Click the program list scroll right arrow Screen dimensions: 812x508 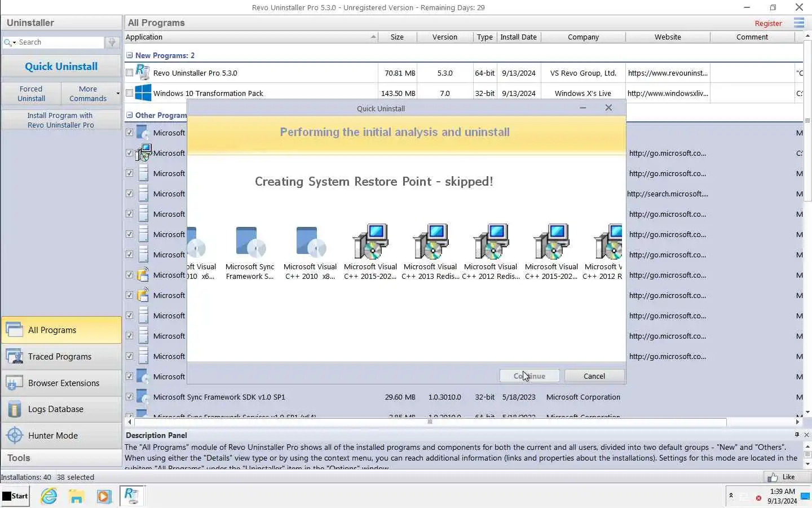coord(797,422)
